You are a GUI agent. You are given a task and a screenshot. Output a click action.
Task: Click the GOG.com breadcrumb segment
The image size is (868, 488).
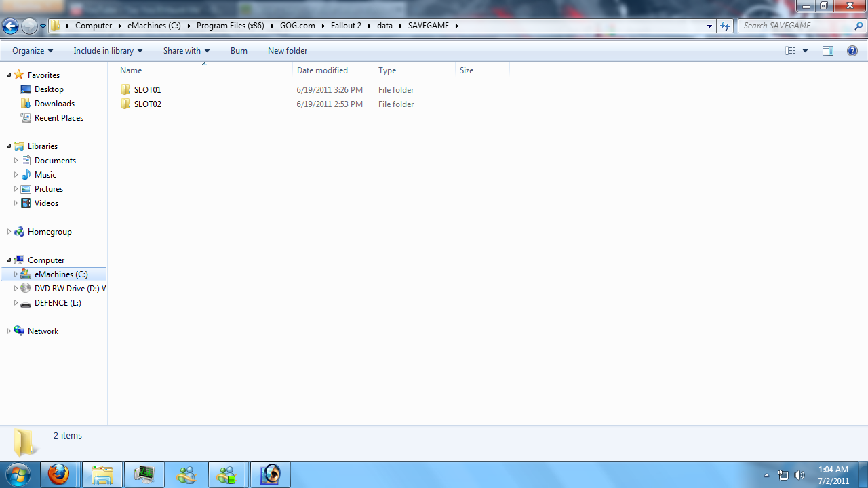click(x=298, y=26)
